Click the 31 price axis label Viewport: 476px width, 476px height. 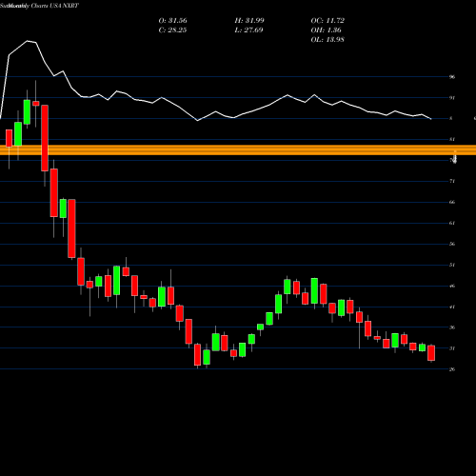pos(452,348)
